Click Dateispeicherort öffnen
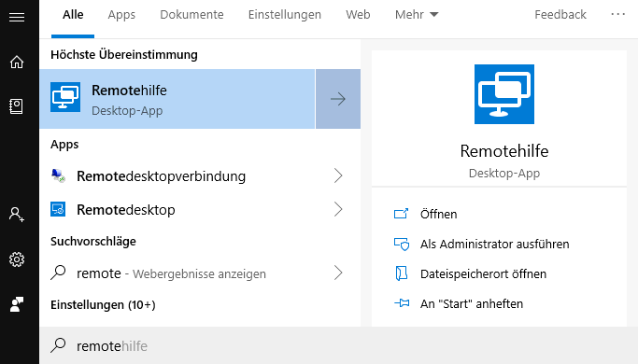Image resolution: width=638 pixels, height=364 pixels. [x=483, y=273]
